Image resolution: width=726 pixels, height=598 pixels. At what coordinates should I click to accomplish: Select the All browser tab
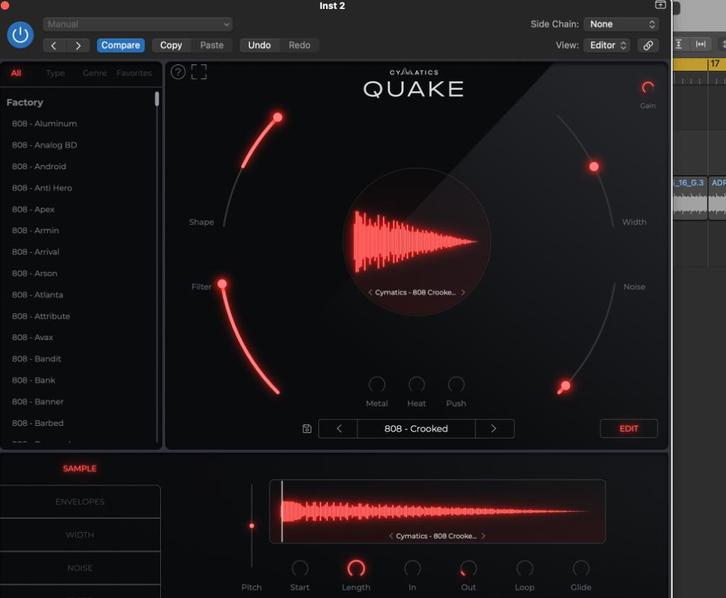(x=16, y=73)
